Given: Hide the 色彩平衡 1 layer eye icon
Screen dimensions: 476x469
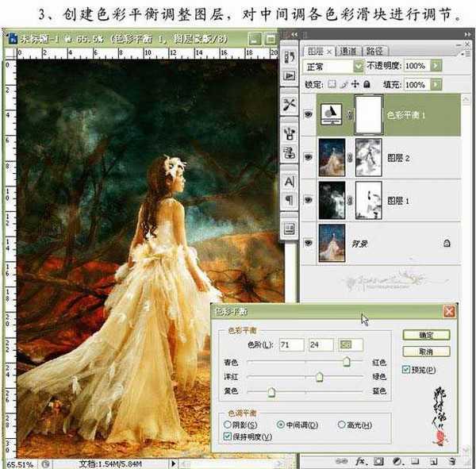Looking at the screenshot, I should [x=309, y=113].
